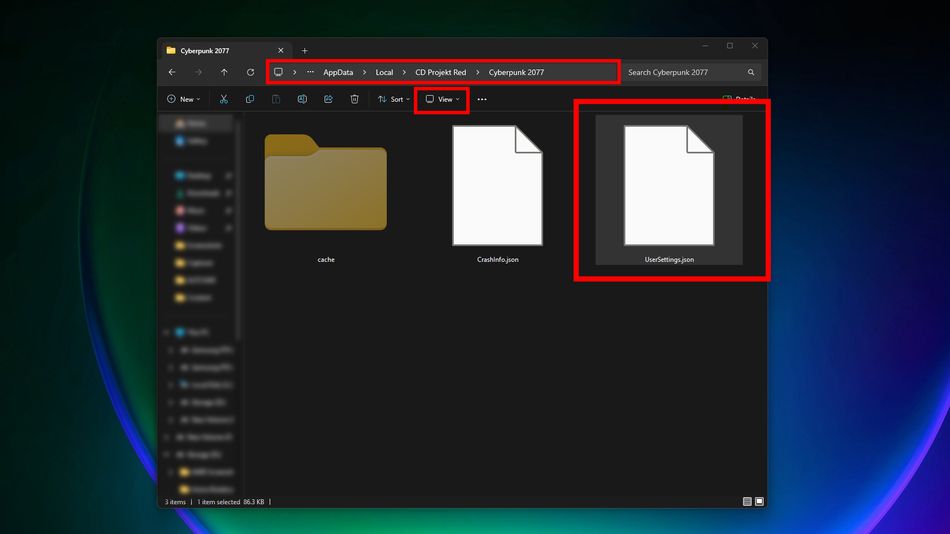Click the Rename icon in toolbar
The width and height of the screenshot is (950, 534).
pyautogui.click(x=302, y=99)
